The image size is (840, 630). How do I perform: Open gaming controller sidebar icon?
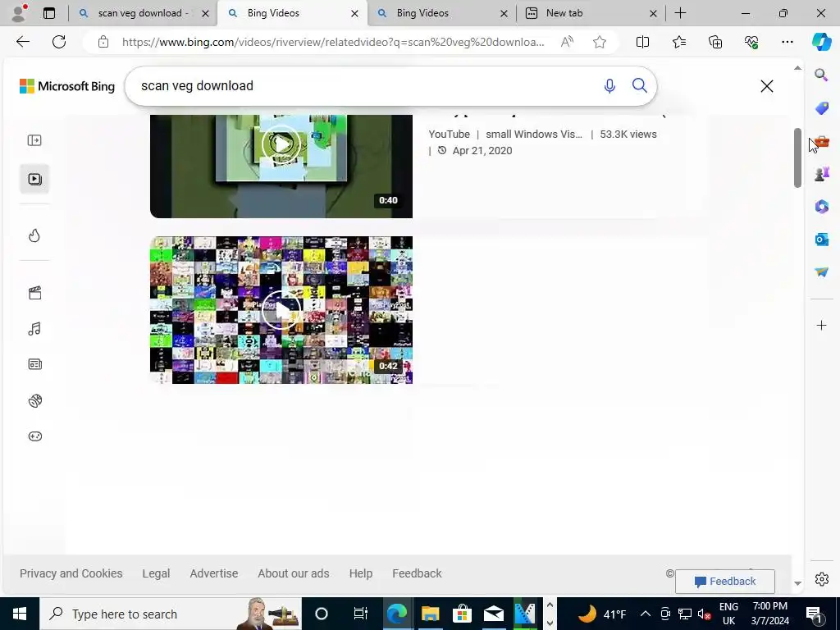click(x=34, y=436)
